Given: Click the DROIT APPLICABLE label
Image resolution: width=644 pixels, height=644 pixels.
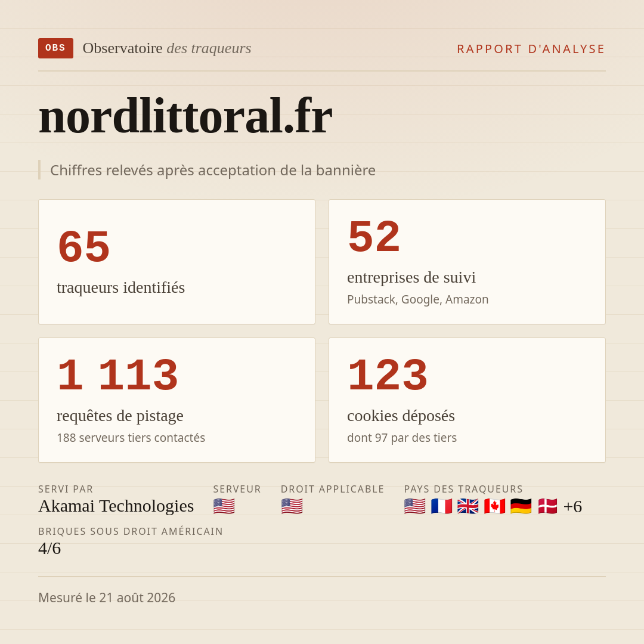Looking at the screenshot, I should pyautogui.click(x=332, y=489).
